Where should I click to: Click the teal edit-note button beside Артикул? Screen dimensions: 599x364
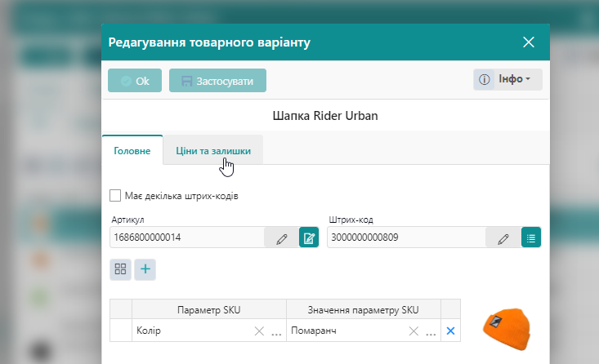pyautogui.click(x=309, y=238)
